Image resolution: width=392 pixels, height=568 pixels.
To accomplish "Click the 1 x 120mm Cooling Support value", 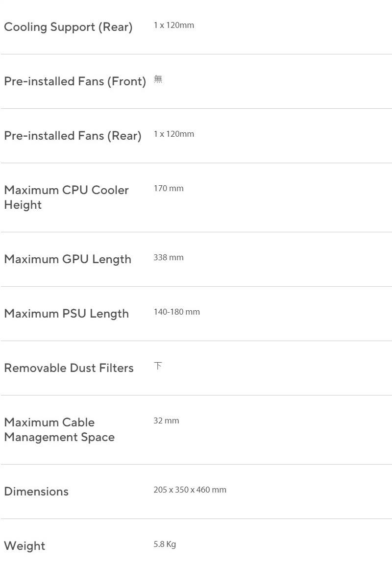I will (x=173, y=25).
